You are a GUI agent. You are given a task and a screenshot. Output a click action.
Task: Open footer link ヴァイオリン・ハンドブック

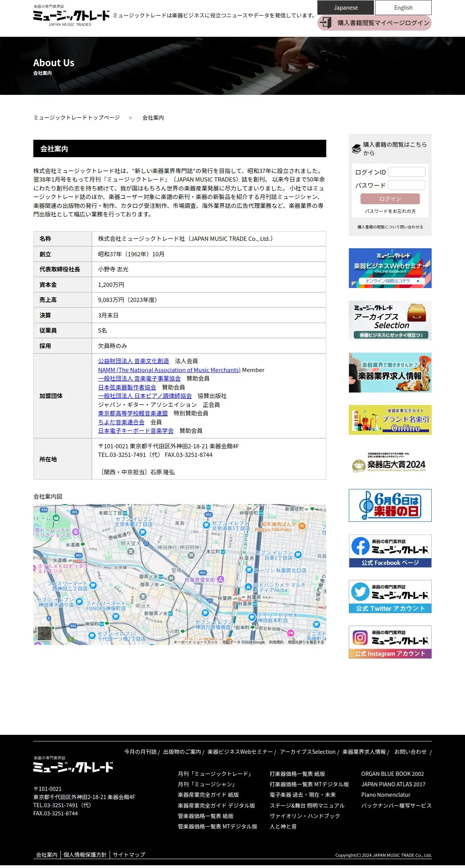coord(305,816)
